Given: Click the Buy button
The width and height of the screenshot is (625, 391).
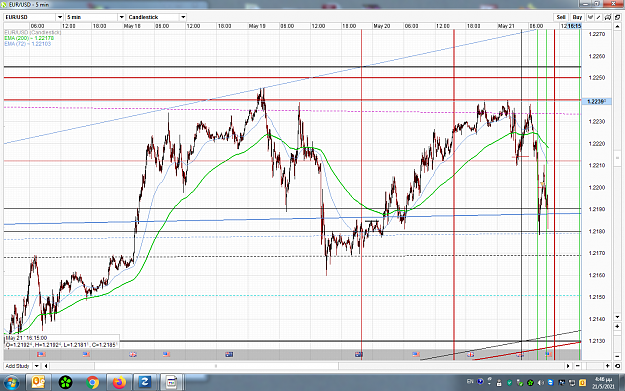Looking at the screenshot, I should pos(577,17).
